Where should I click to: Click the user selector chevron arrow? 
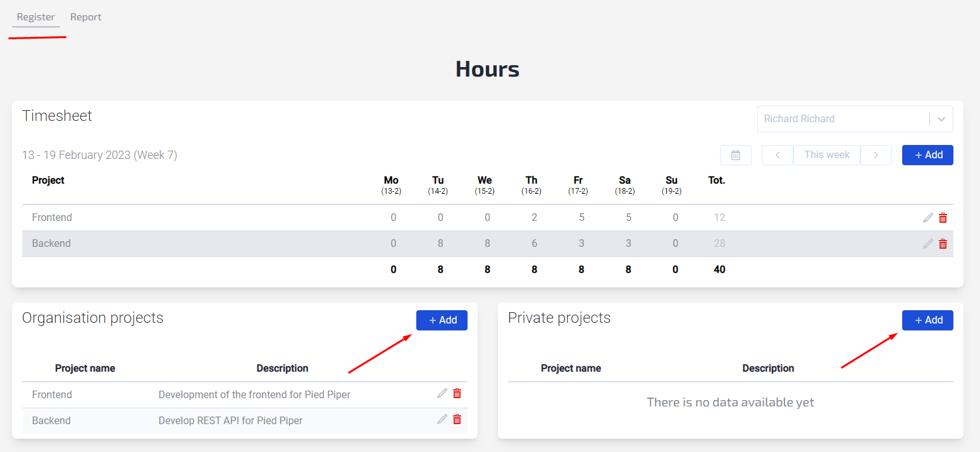pyautogui.click(x=941, y=119)
